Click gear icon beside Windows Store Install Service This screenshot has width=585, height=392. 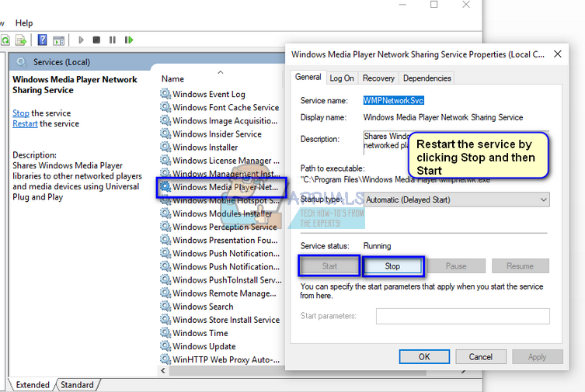click(x=165, y=319)
